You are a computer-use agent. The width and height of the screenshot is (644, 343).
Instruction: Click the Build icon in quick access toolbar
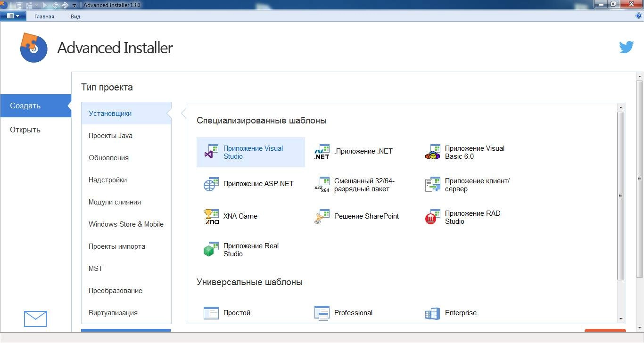pos(29,5)
